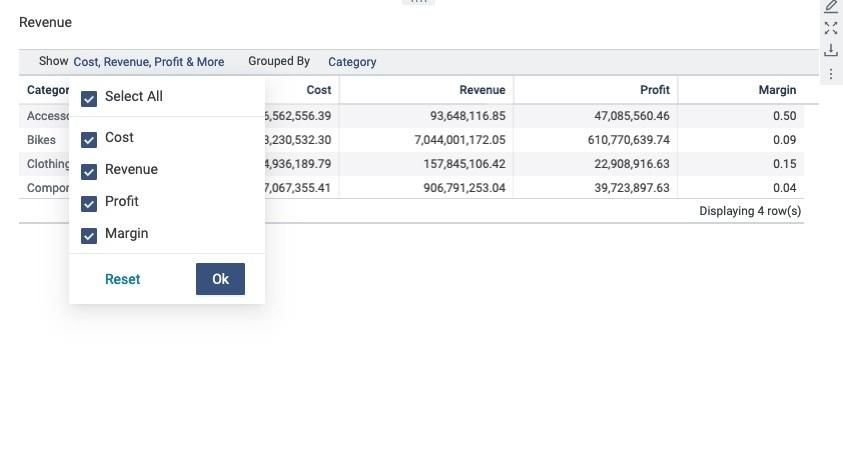Open the vertical three-dot more menu

pyautogui.click(x=831, y=74)
